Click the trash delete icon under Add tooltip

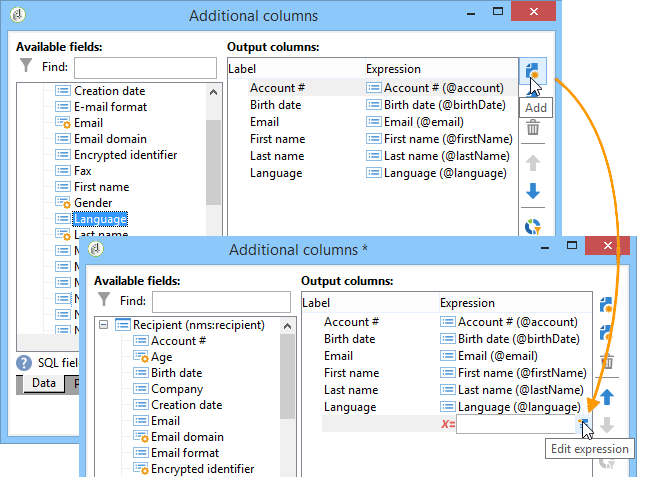click(x=533, y=127)
